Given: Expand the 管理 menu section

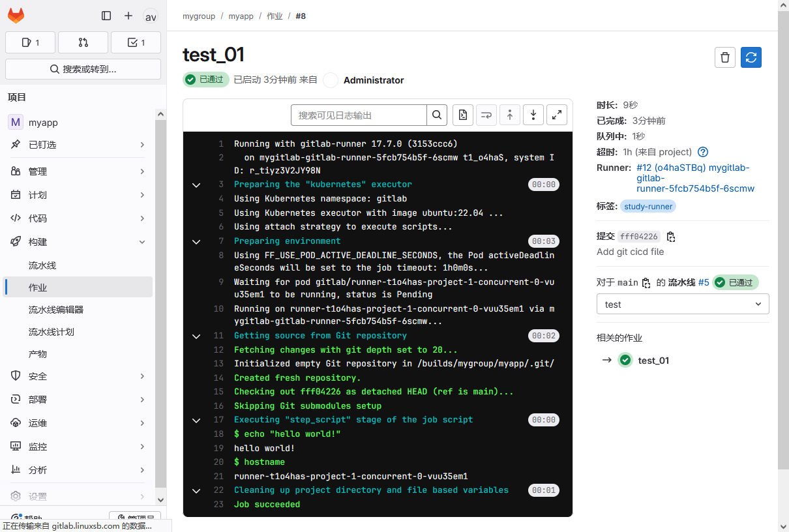Looking at the screenshot, I should point(78,171).
